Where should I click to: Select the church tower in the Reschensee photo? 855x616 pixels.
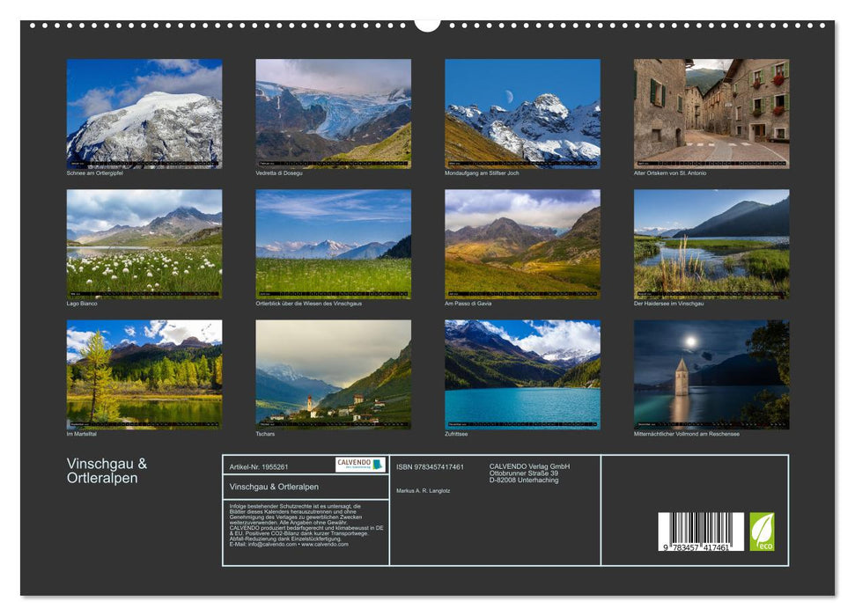coord(684,378)
